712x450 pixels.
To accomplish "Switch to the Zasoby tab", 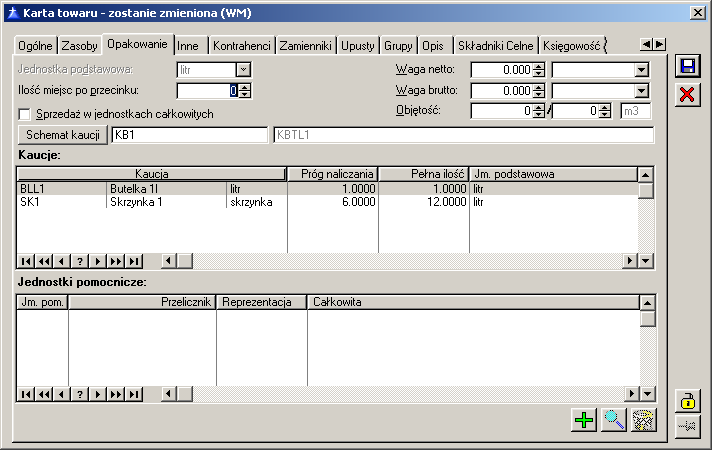I will tap(79, 46).
